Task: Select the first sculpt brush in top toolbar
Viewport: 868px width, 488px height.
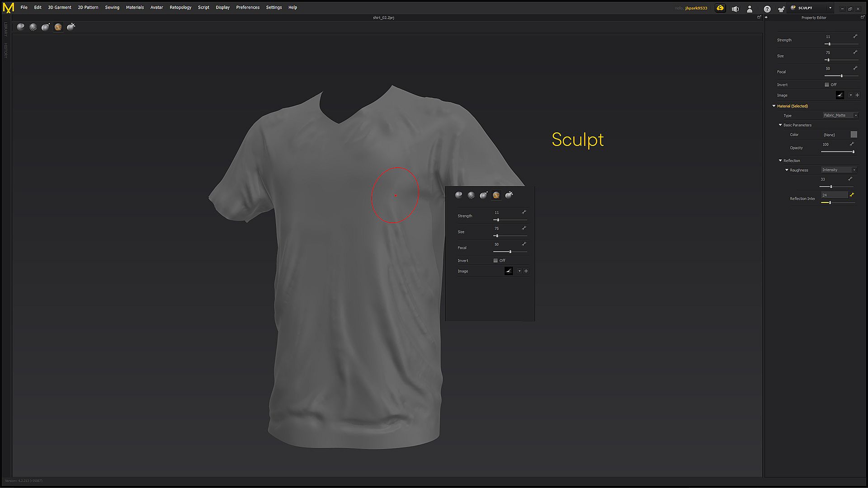Action: click(21, 27)
